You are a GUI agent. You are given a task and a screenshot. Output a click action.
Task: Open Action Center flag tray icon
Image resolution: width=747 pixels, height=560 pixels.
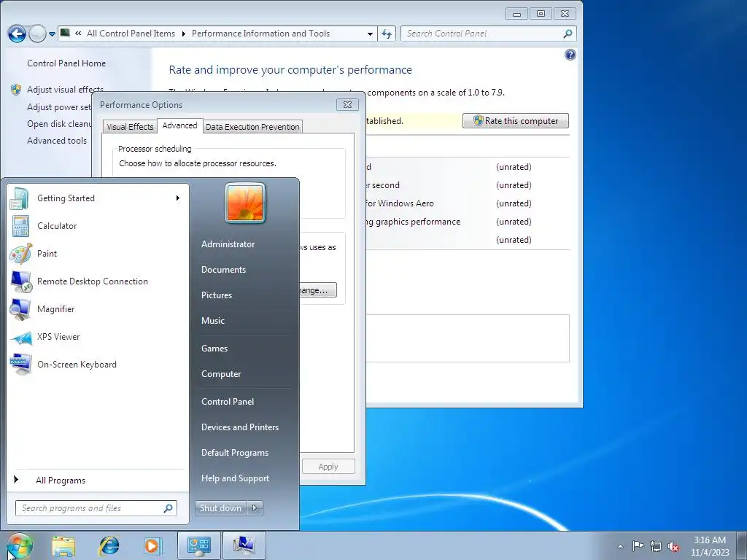click(x=638, y=546)
